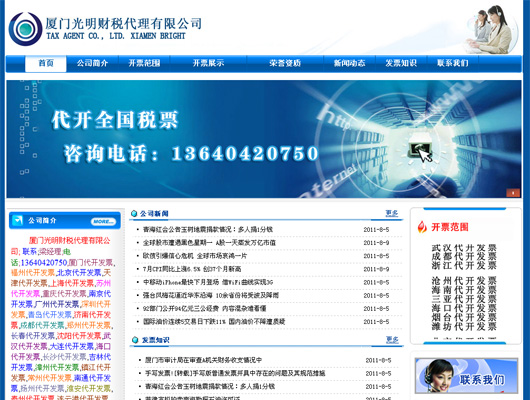The width and height of the screenshot is (530, 400).
Task: Open news 92部门公开94亿元三公经费
Action: (x=204, y=308)
